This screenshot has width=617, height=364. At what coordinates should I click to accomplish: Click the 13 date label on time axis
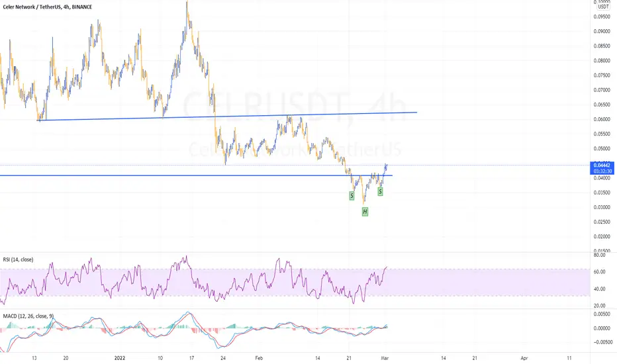click(x=34, y=358)
